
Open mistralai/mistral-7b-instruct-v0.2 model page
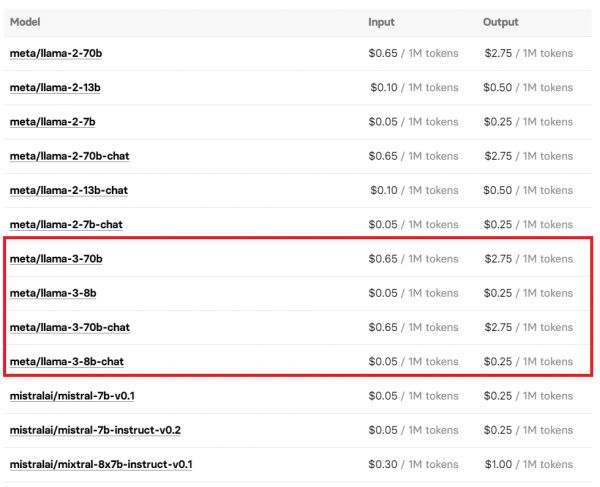point(95,430)
